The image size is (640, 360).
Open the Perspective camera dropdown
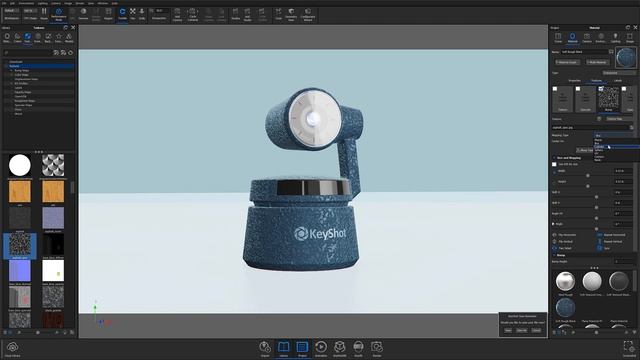coord(159,14)
